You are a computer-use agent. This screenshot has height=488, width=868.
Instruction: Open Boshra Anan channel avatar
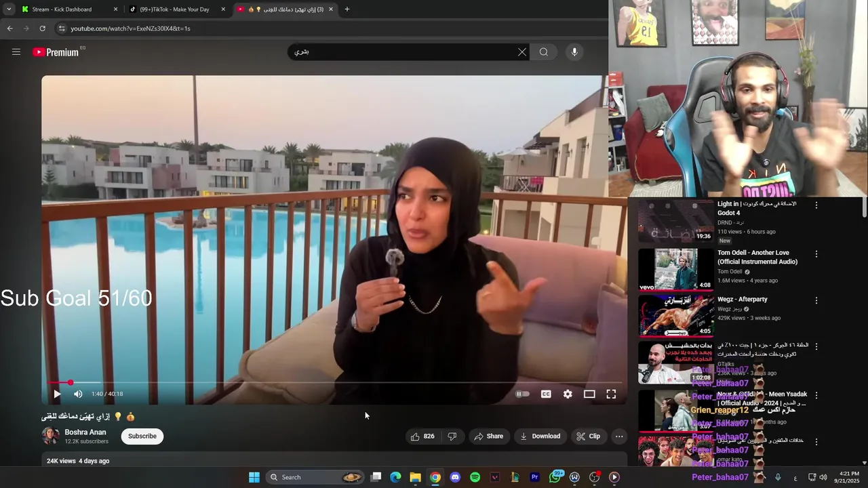tap(50, 436)
